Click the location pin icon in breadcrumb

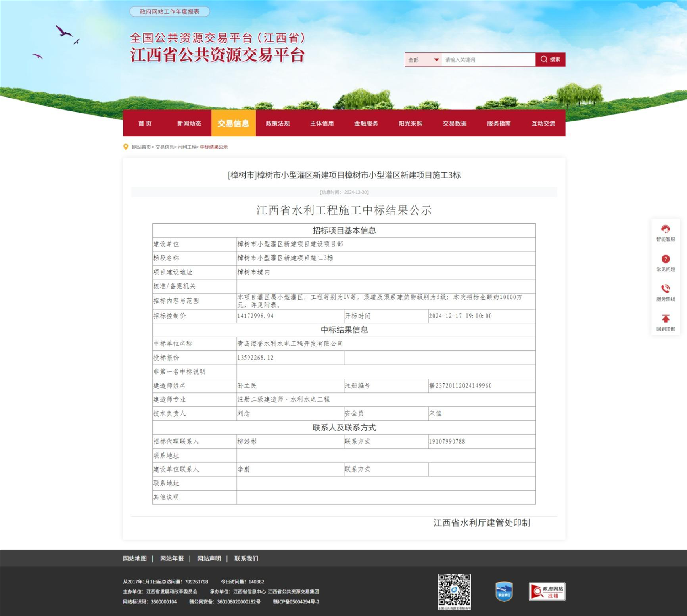pyautogui.click(x=126, y=147)
